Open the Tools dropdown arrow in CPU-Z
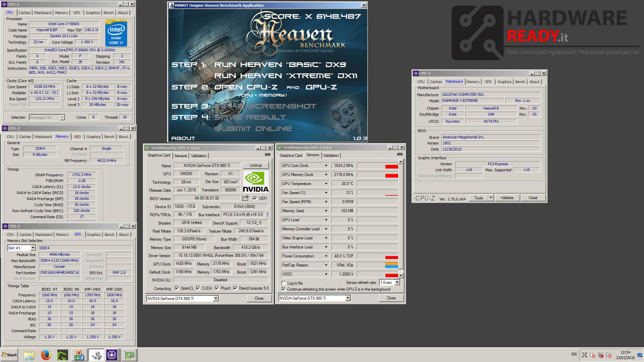 pos(491,198)
